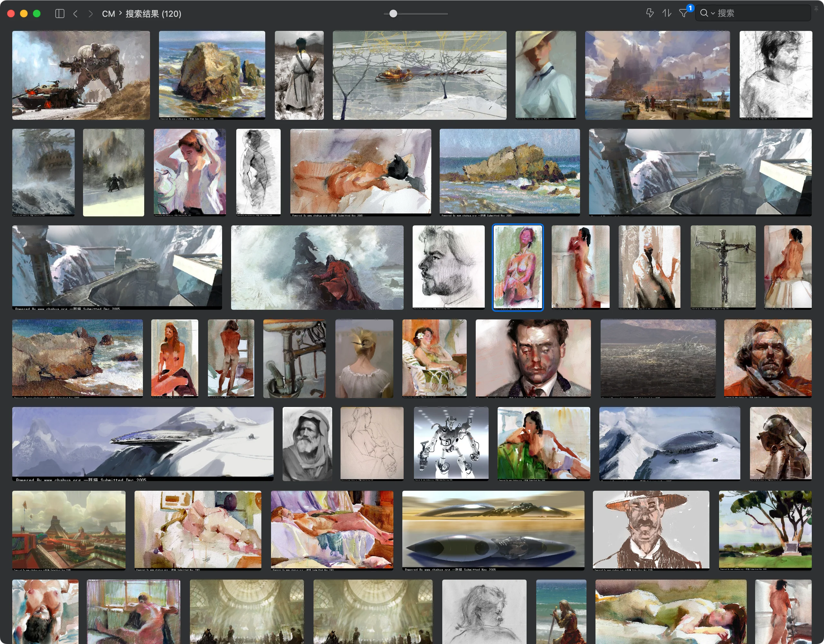Open the warrior with sword on beach
824x644 pixels.
click(x=561, y=611)
